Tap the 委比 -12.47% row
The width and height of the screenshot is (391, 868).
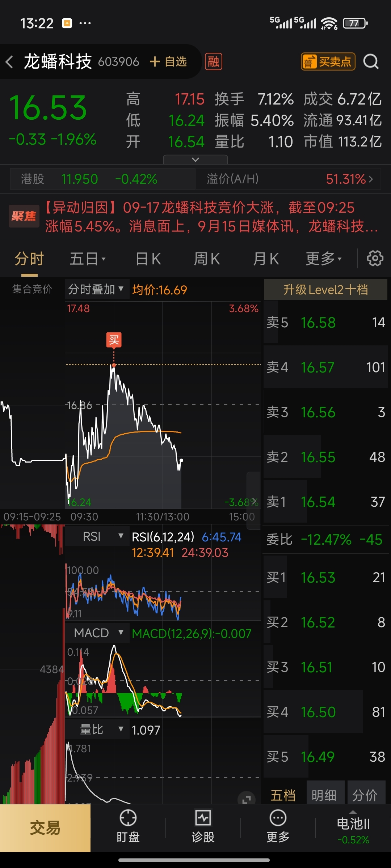325,540
